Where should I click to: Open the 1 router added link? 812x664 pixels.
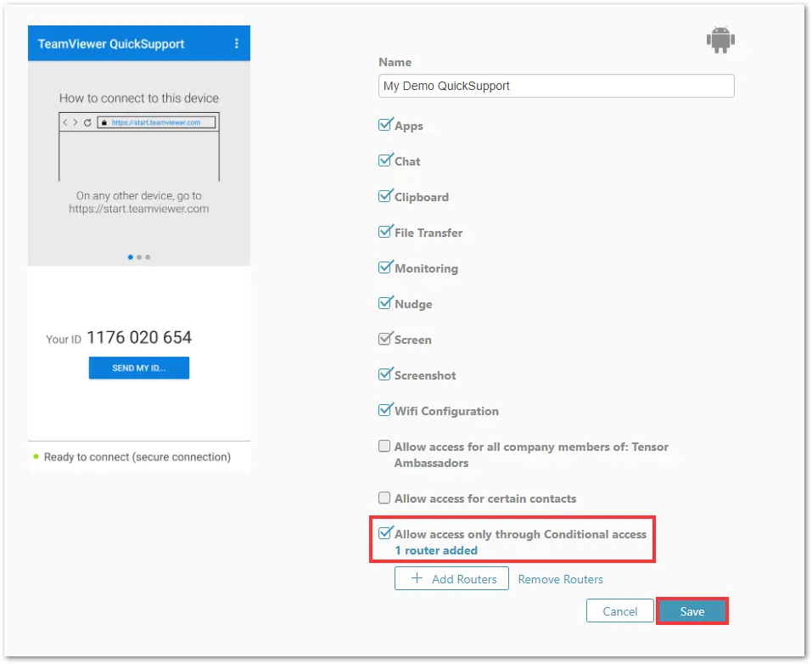[x=436, y=550]
